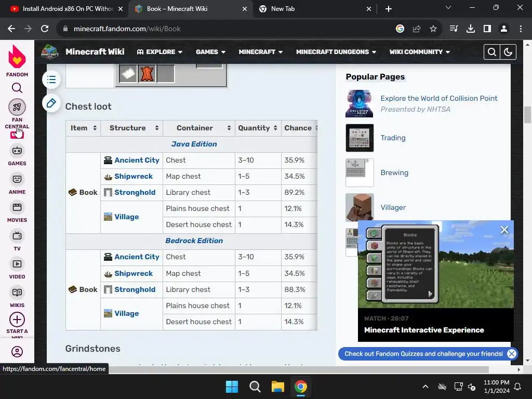
Task: Close the New Tab tab
Action: [x=369, y=9]
